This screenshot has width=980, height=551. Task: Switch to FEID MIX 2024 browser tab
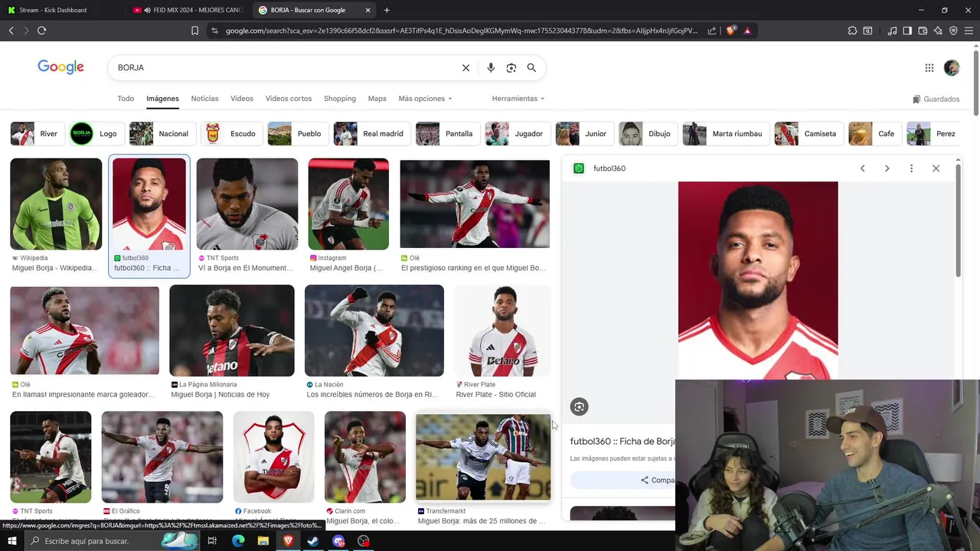188,10
